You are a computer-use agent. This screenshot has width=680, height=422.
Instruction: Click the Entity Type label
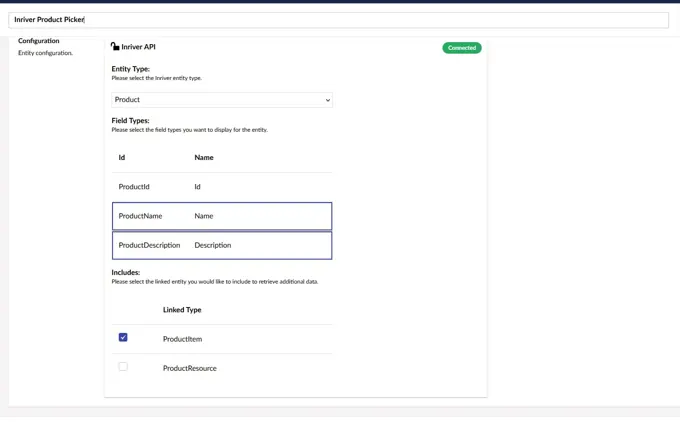[131, 69]
